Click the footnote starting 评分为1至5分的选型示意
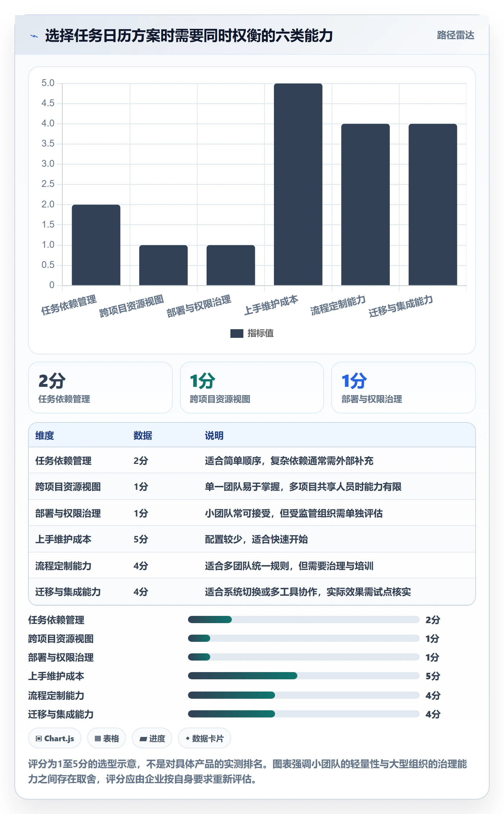The height and width of the screenshot is (814, 504). pos(248,771)
